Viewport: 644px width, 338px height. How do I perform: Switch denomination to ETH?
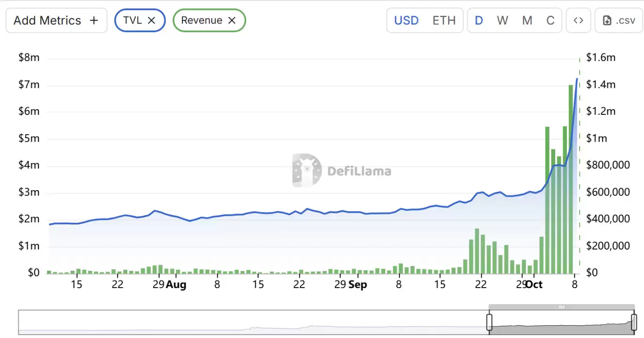(444, 20)
